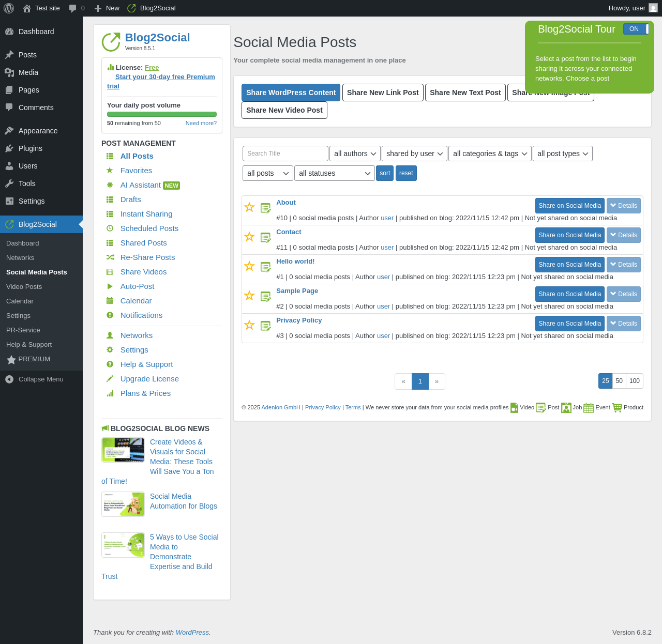Viewport: 662px width, 644px height.
Task: Expand Details for the Sample Page post
Action: [x=624, y=294]
